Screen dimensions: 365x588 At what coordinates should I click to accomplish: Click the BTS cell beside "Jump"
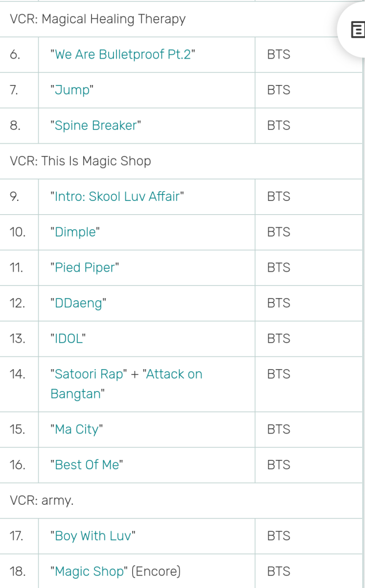pyautogui.click(x=279, y=91)
